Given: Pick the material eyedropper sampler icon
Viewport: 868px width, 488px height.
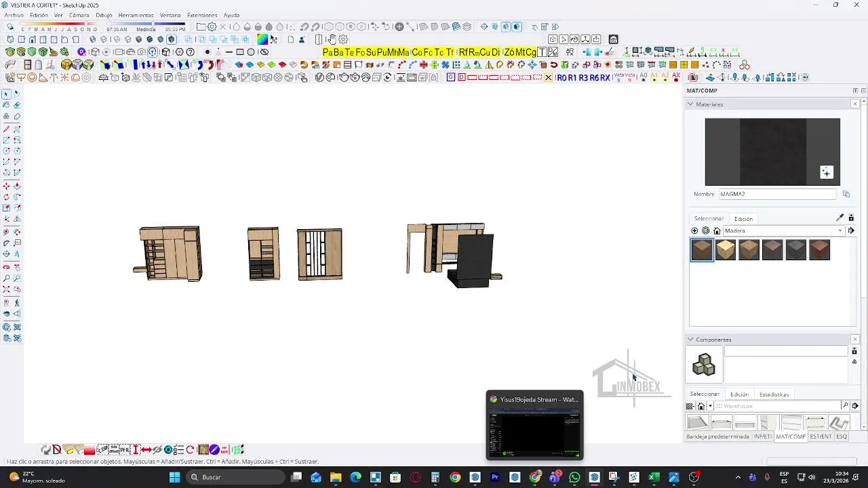Looking at the screenshot, I should pyautogui.click(x=840, y=218).
